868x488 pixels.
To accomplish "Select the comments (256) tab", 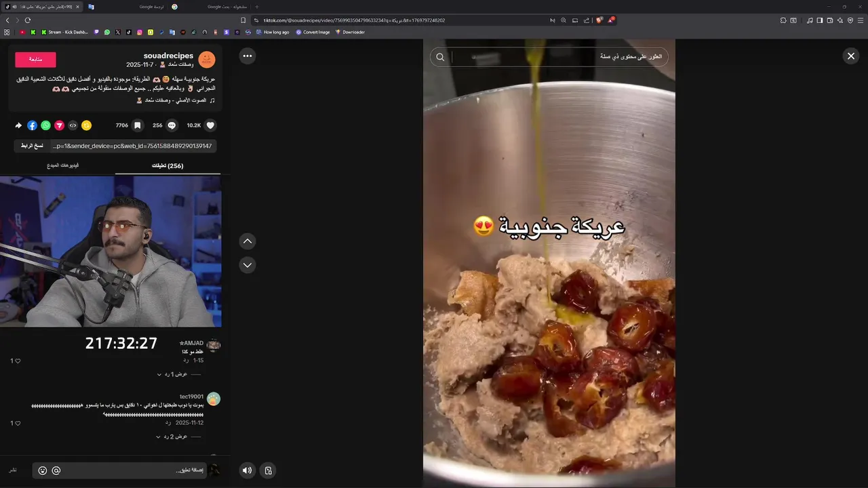I will point(167,165).
